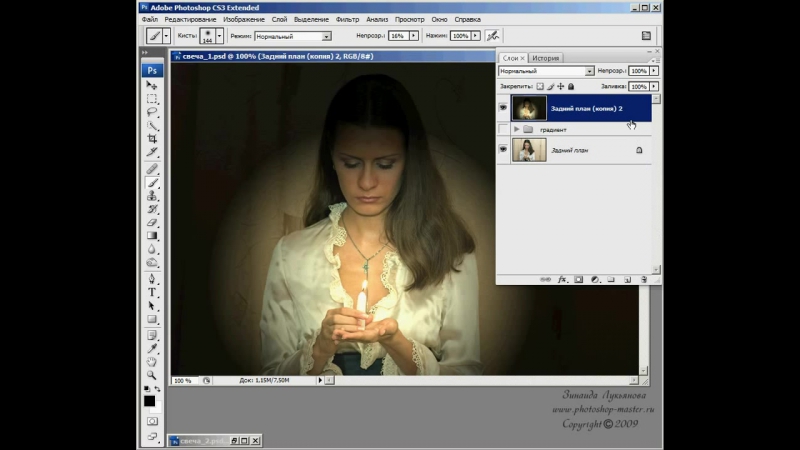
Task: Select the Healing Brush tool
Action: pyautogui.click(x=152, y=169)
